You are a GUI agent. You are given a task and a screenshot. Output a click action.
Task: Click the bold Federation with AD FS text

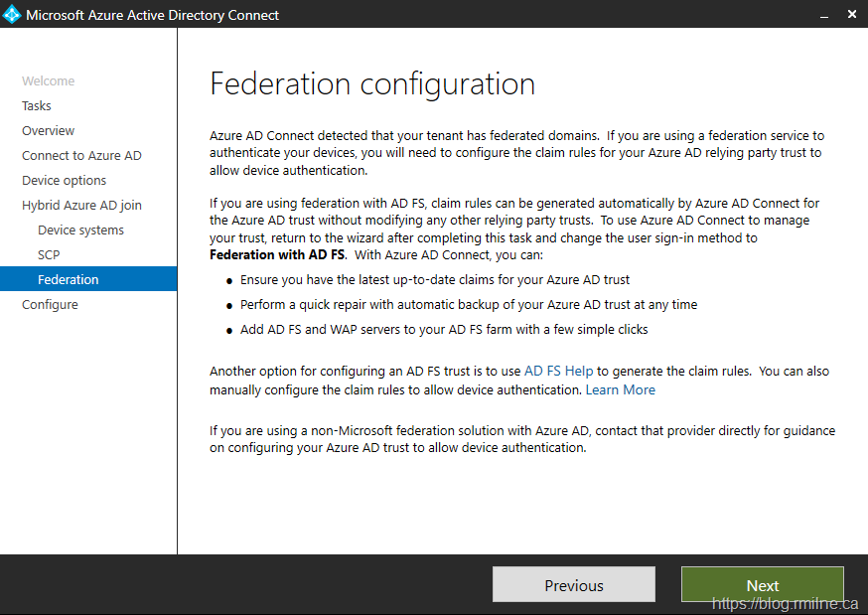276,255
